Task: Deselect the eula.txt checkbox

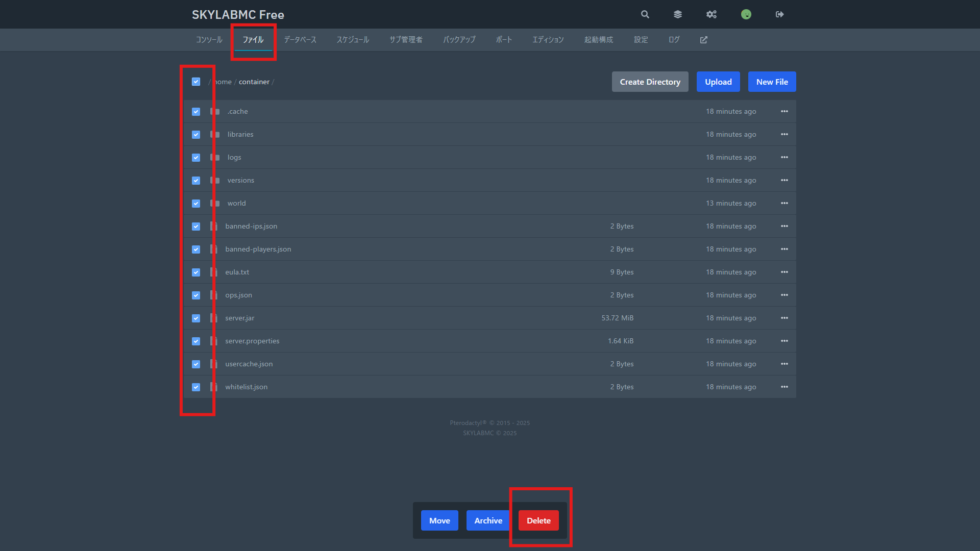Action: (x=196, y=272)
